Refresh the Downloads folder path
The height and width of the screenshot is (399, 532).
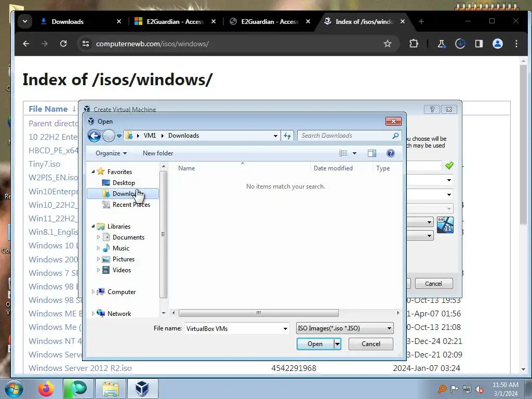(287, 136)
